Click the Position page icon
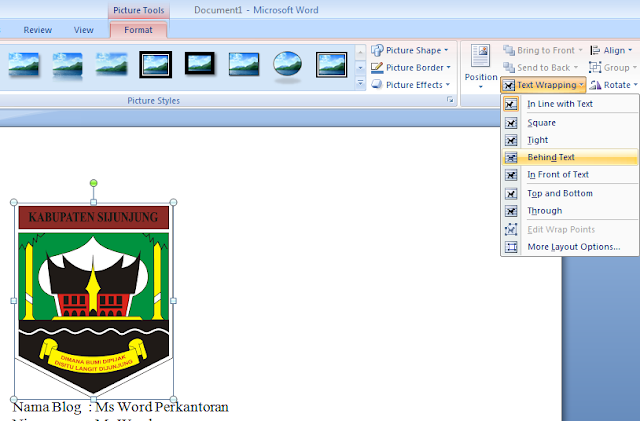Screen dimensions: 640x421 (x=480, y=56)
